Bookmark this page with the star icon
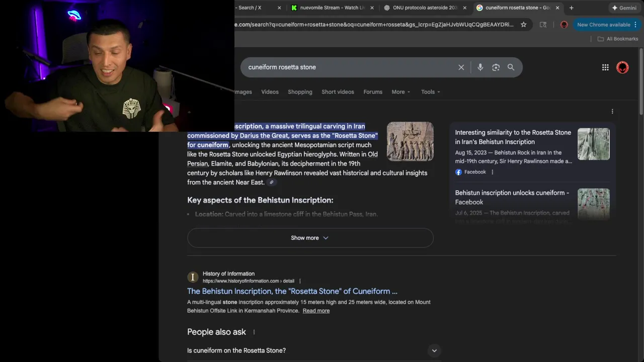This screenshot has width=644, height=362. [523, 25]
